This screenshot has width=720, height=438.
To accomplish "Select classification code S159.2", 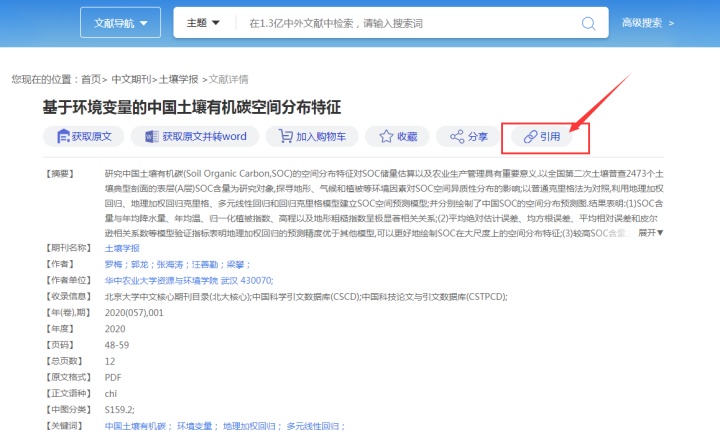I will point(119,410).
